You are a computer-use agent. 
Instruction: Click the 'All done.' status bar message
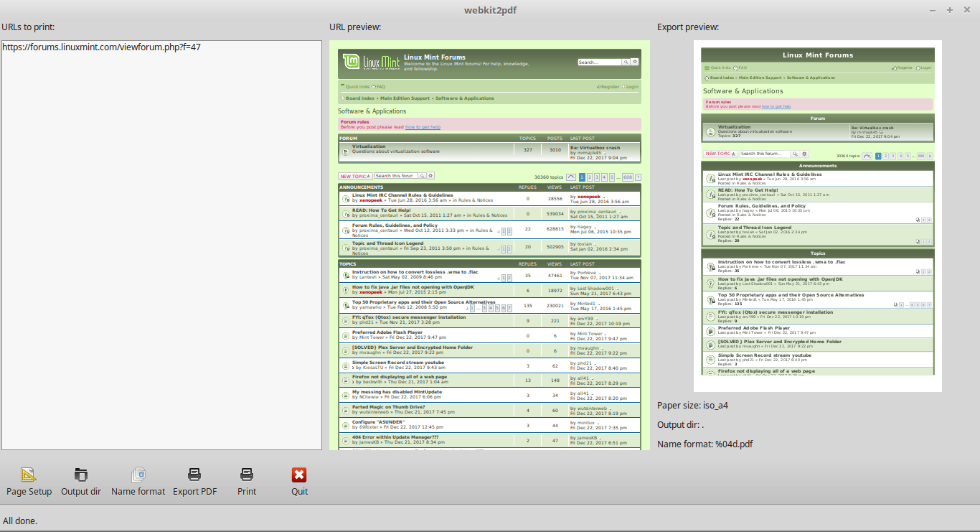pyautogui.click(x=20, y=521)
